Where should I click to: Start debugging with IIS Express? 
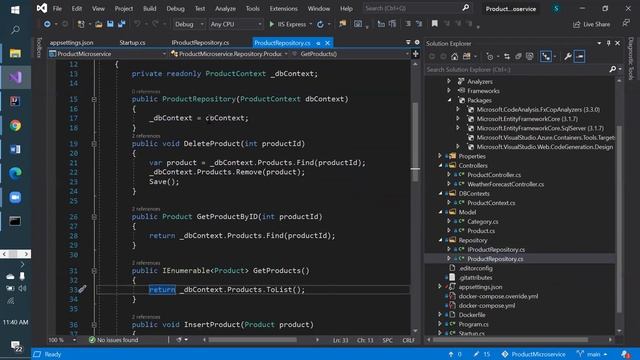pyautogui.click(x=287, y=24)
